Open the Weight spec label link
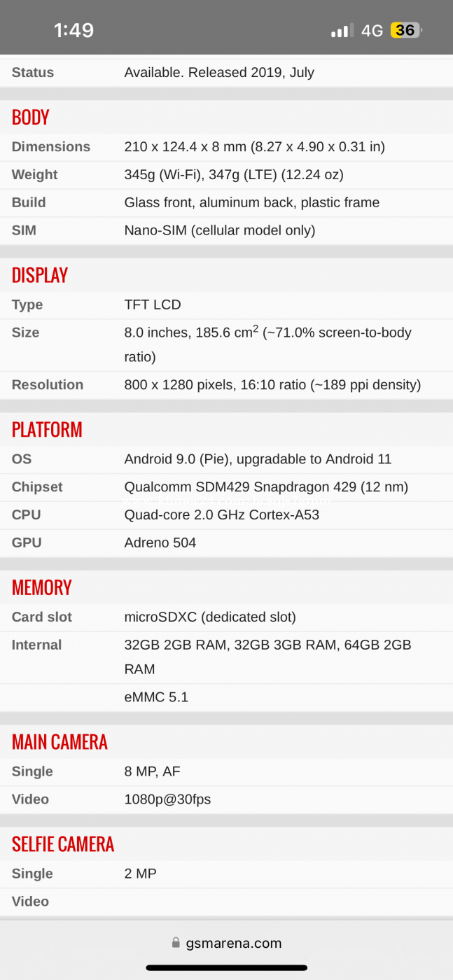 point(34,174)
